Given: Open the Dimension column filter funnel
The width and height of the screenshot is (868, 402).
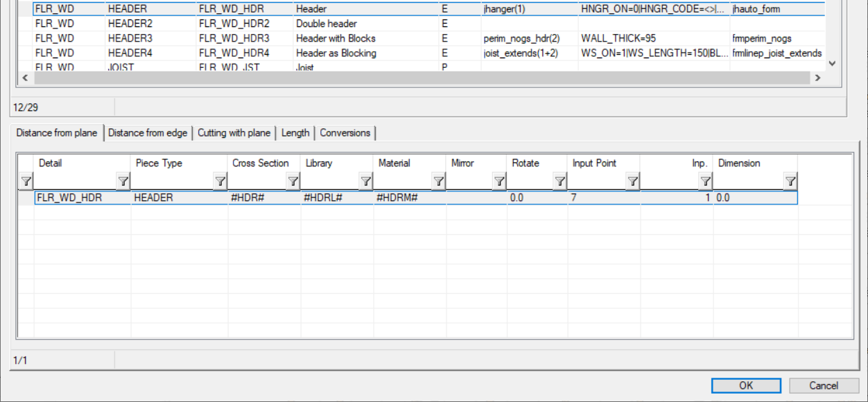Looking at the screenshot, I should pos(790,182).
